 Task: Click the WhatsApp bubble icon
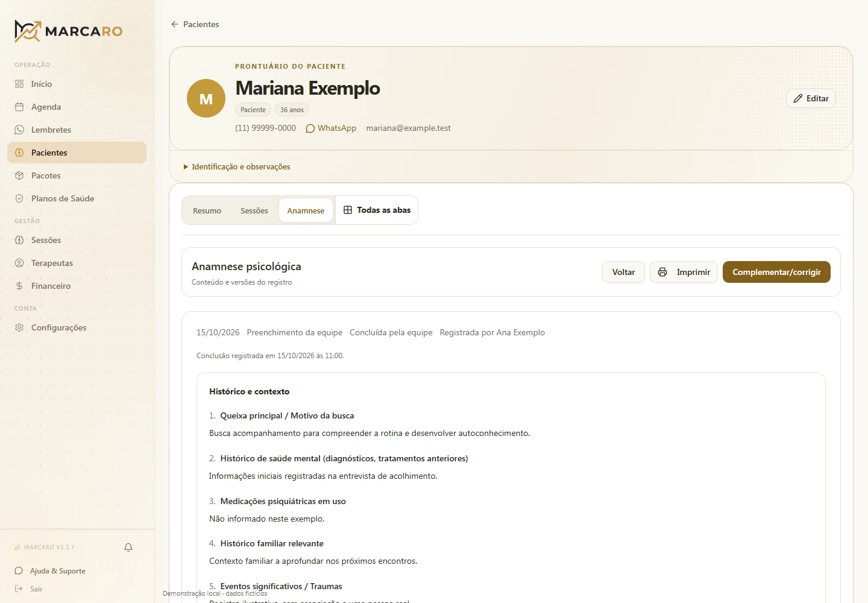(x=310, y=128)
